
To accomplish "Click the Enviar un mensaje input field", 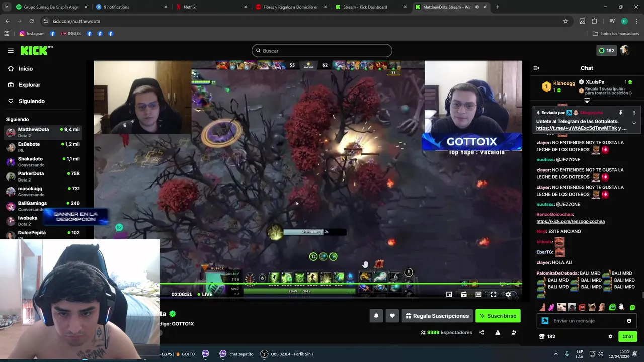I will pyautogui.click(x=586, y=321).
